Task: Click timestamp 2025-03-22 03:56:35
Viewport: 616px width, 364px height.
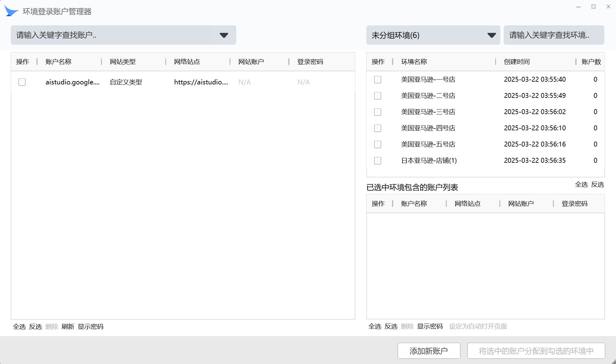Action: (535, 161)
